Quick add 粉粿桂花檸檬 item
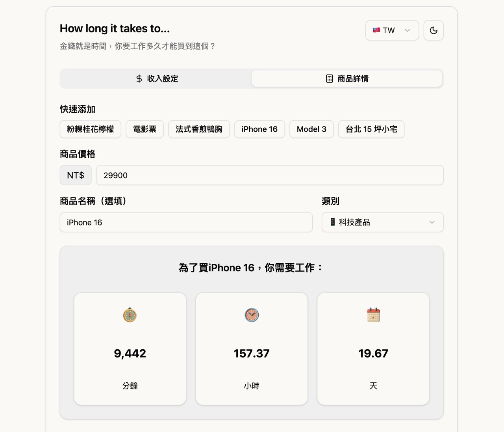The image size is (504, 432). click(91, 129)
